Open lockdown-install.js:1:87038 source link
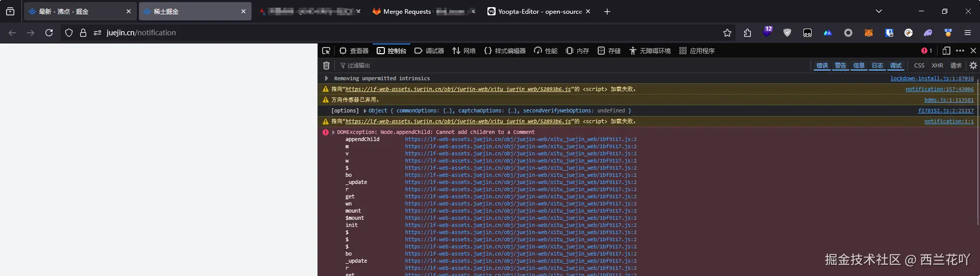The width and height of the screenshot is (980, 276). [932, 79]
